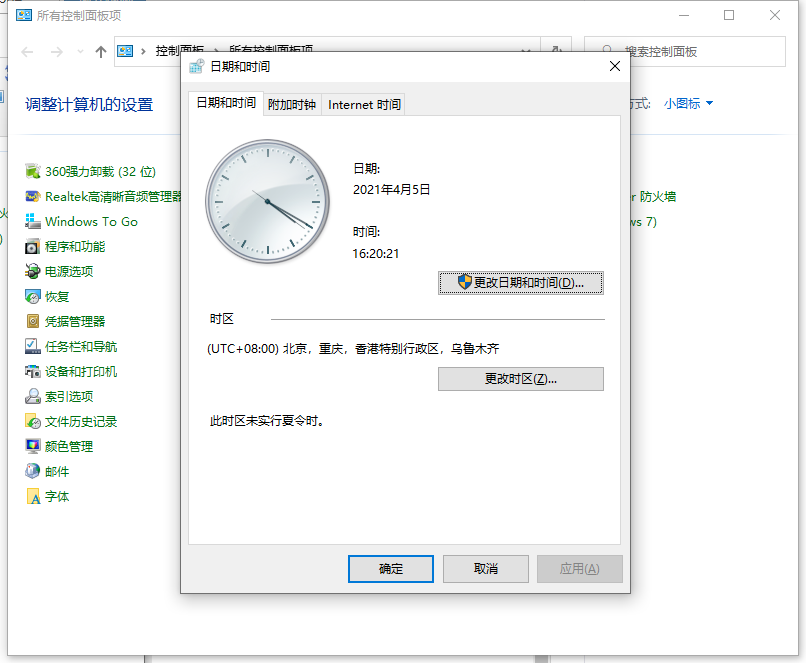Open 文件历史记录 item
The height and width of the screenshot is (663, 806).
click(x=34, y=422)
